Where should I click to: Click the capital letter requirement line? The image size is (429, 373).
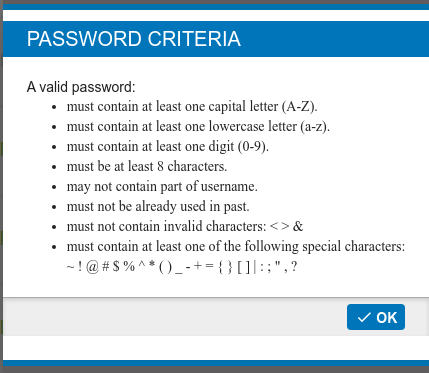point(192,106)
